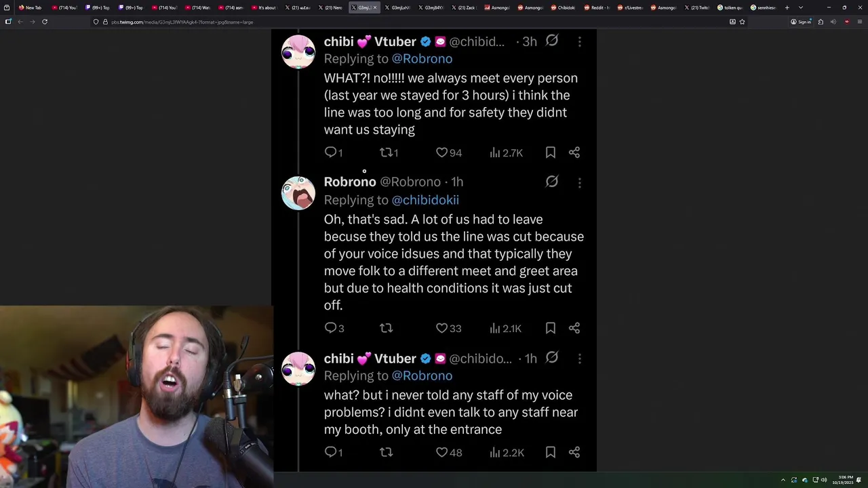Retweet Robrono's 'Oh, that's sad' tweet
The image size is (868, 488).
tap(387, 328)
